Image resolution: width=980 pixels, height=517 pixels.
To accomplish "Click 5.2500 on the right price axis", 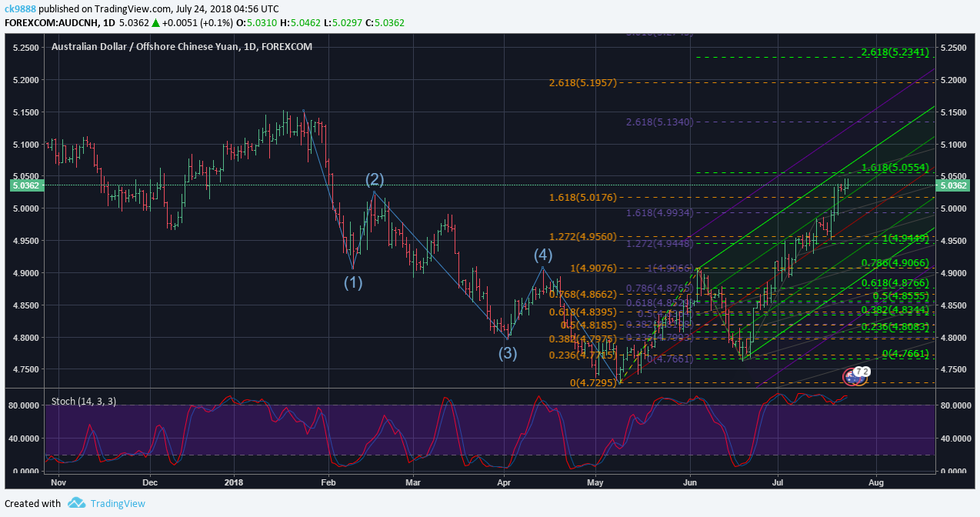I will click(952, 48).
